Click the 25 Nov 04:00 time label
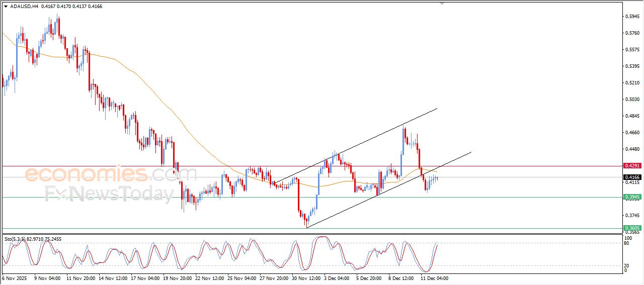Image resolution: width=644 pixels, height=285 pixels. (242, 278)
